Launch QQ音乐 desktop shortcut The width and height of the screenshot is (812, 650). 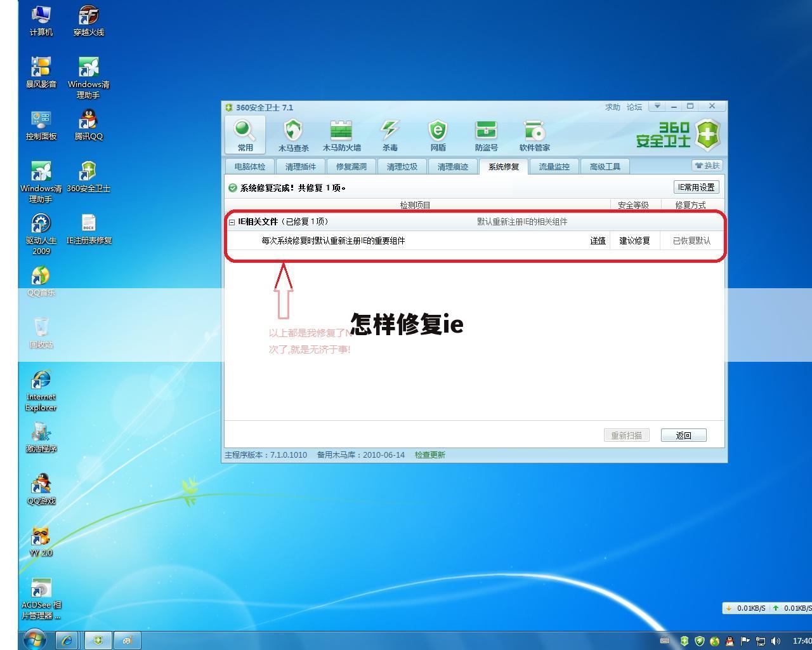click(41, 281)
